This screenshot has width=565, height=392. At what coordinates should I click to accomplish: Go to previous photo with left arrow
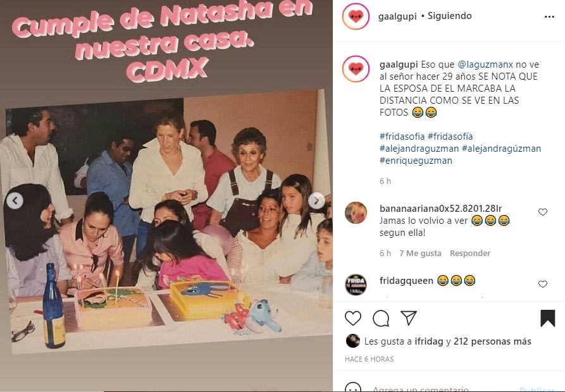(x=15, y=201)
